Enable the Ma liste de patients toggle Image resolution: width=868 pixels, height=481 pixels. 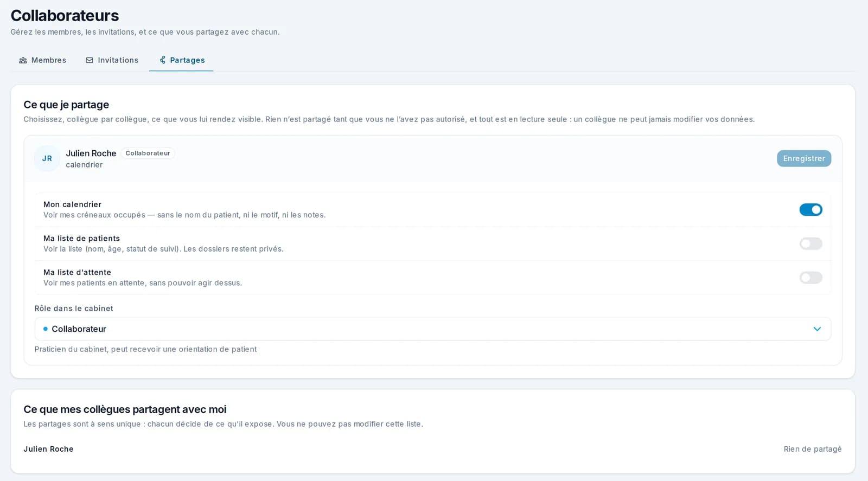(810, 244)
